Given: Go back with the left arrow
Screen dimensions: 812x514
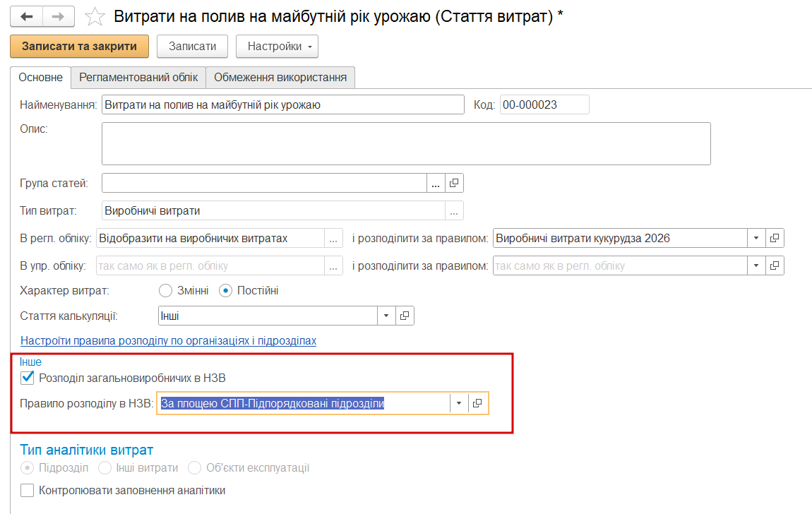Looking at the screenshot, I should [26, 16].
